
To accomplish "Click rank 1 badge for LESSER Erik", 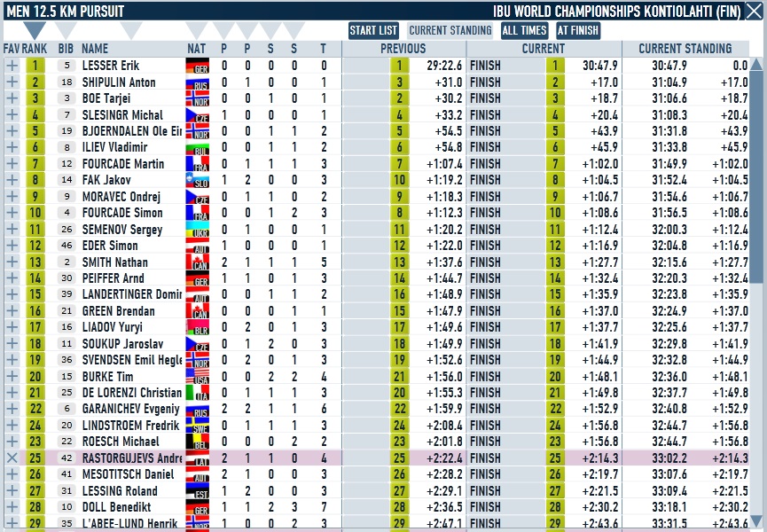I will [x=35, y=66].
